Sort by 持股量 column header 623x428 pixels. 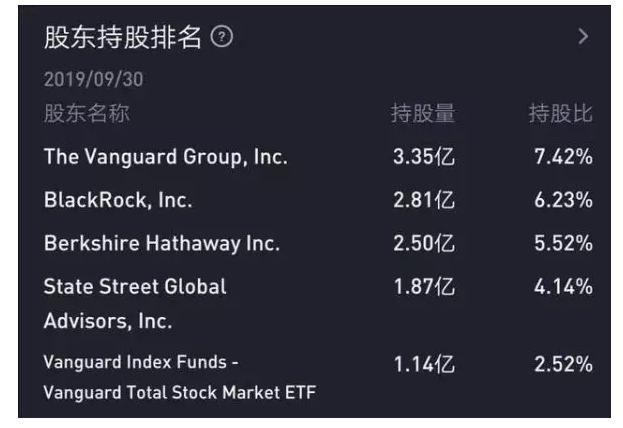tap(423, 114)
